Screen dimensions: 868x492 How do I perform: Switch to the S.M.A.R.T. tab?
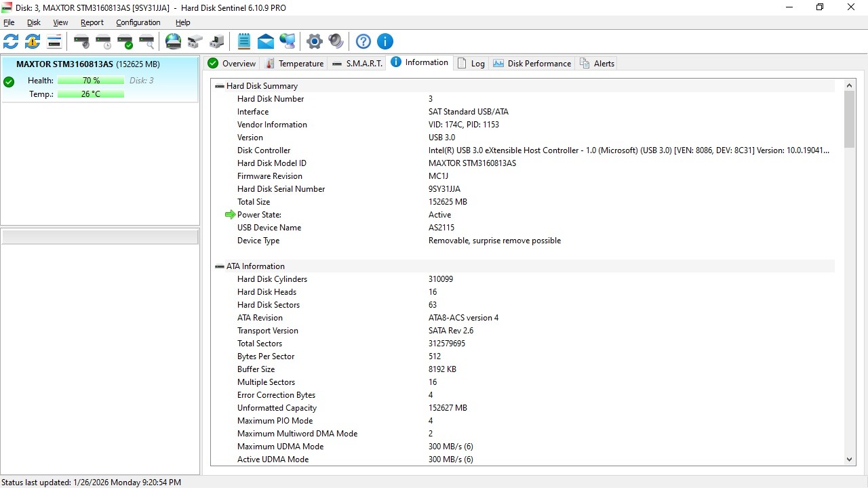click(357, 64)
